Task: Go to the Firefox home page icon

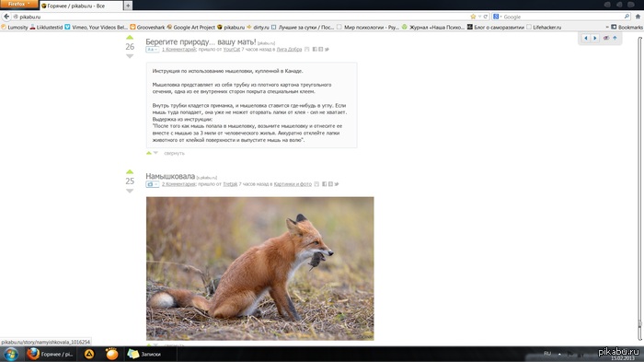Action: (x=638, y=17)
